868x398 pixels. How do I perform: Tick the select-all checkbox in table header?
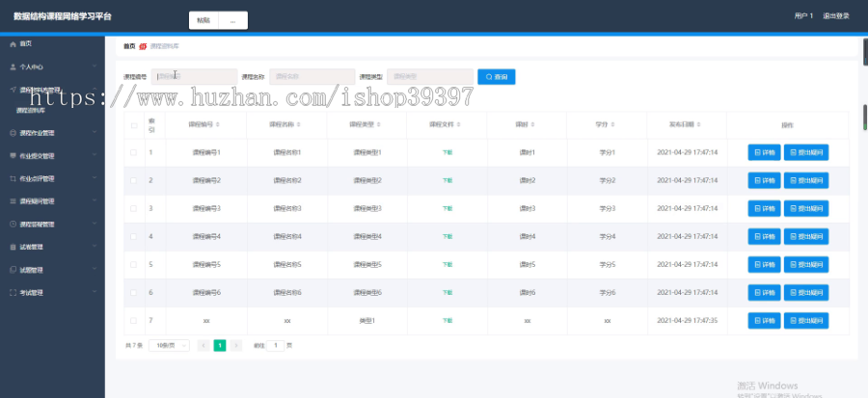pos(134,125)
